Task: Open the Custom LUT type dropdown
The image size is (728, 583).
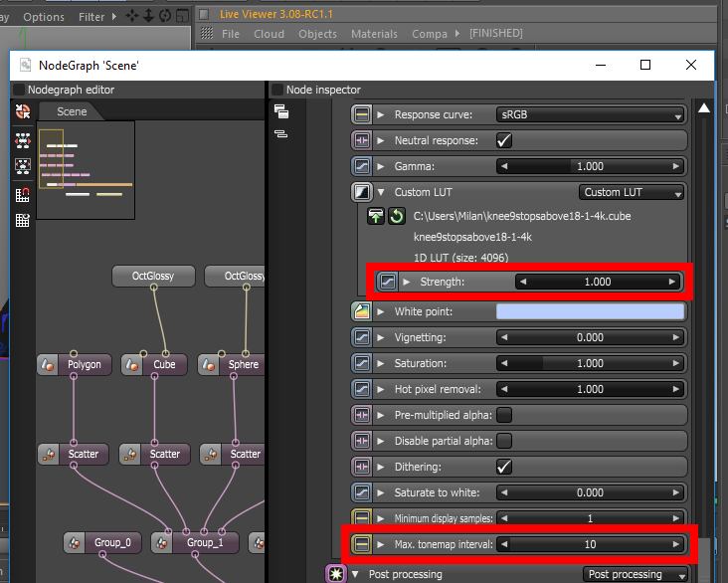Action: [632, 192]
